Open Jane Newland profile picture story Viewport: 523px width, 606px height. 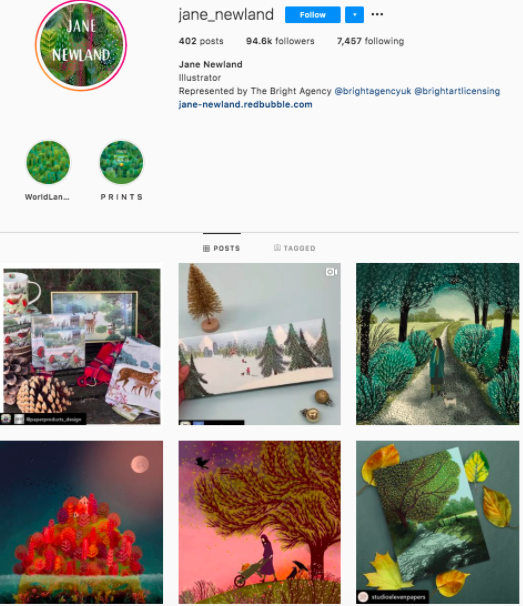81,45
